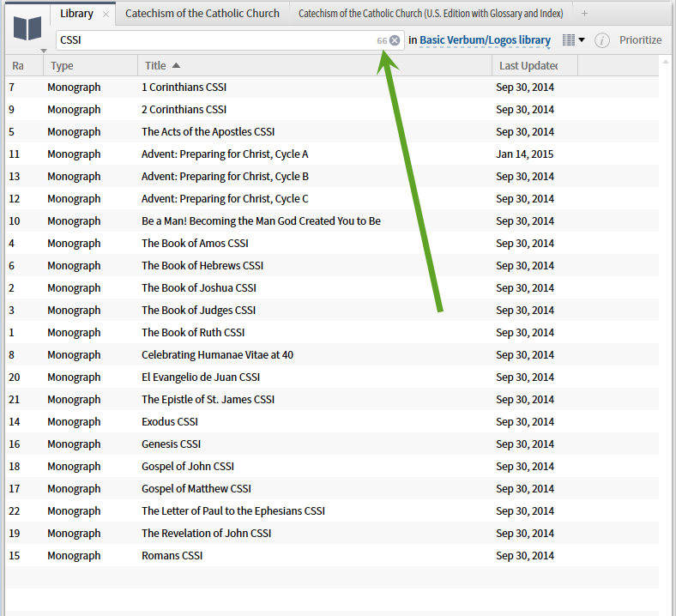Show library information panel
This screenshot has height=616, width=676.
tap(602, 40)
